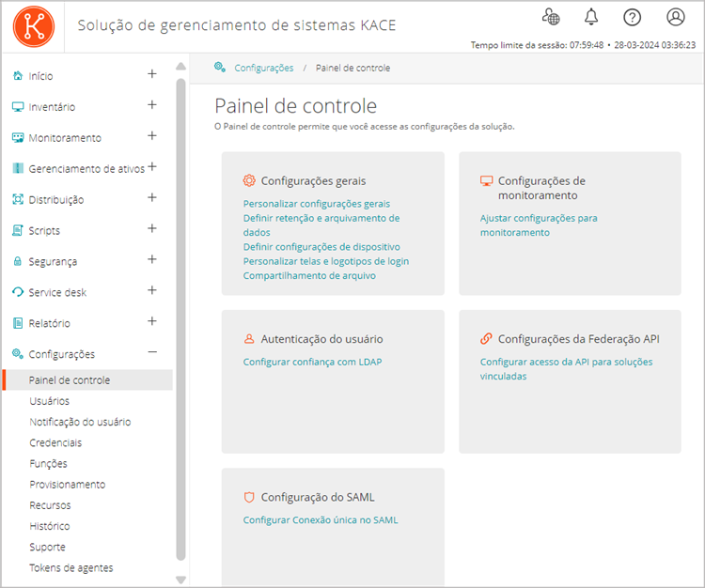Open the Usuários submenu item

coord(50,401)
